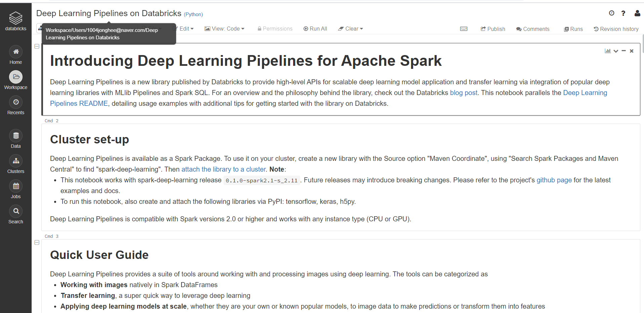Open Search in the sidebar
644x313 pixels.
tap(15, 215)
